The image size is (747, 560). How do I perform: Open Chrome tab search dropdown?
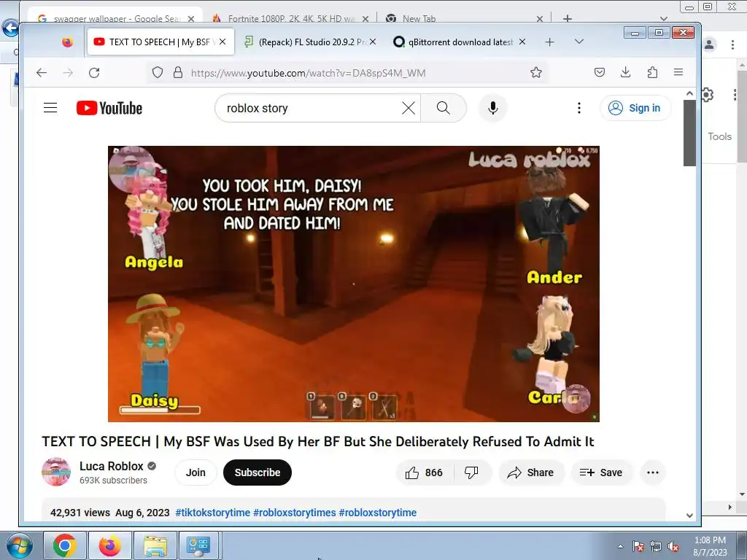tap(664, 18)
